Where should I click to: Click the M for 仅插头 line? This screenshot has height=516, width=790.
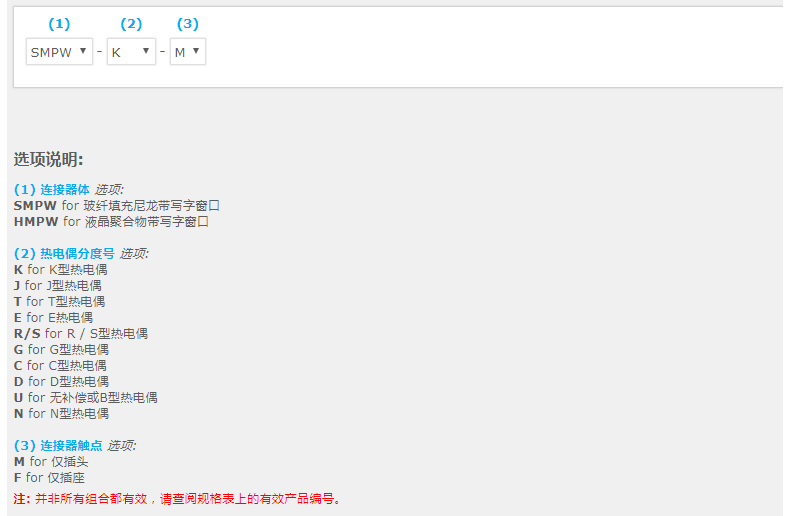pos(51,461)
